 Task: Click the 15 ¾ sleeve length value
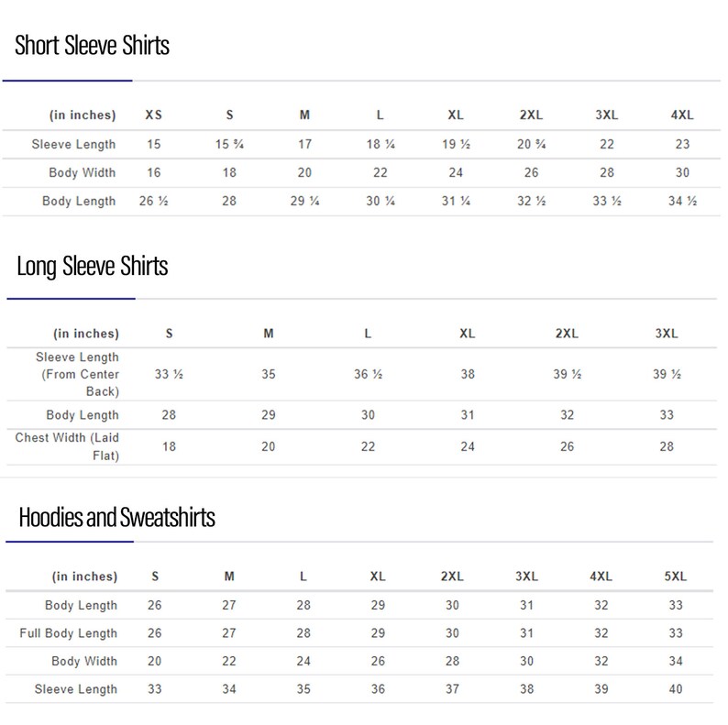pyautogui.click(x=229, y=144)
